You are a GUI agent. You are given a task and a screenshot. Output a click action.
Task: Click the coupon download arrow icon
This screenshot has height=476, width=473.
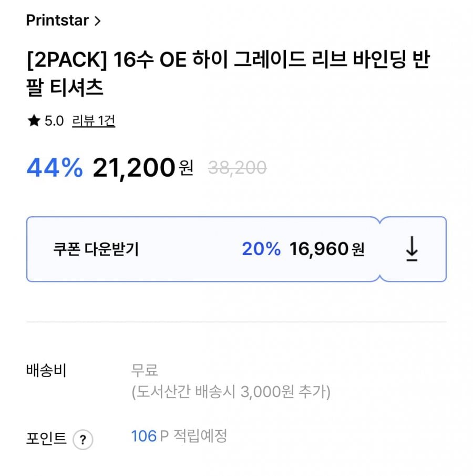click(412, 249)
